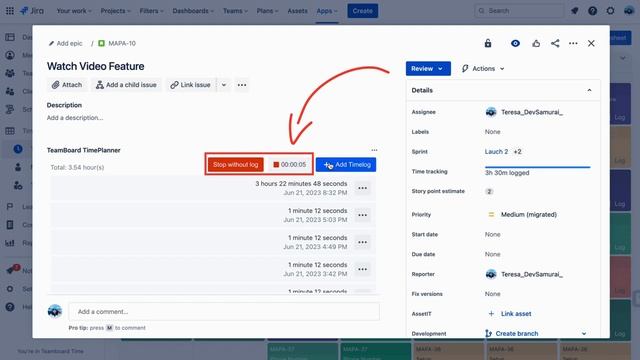The image size is (640, 360).
Task: Open Teams menu
Action: click(236, 11)
